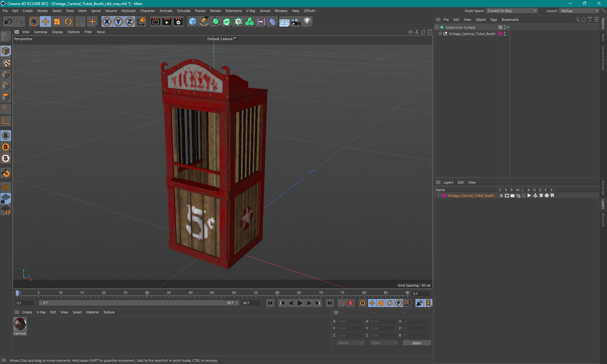Open the Node Space dropdown
Viewport: 607px width, 364px height.
(x=512, y=11)
